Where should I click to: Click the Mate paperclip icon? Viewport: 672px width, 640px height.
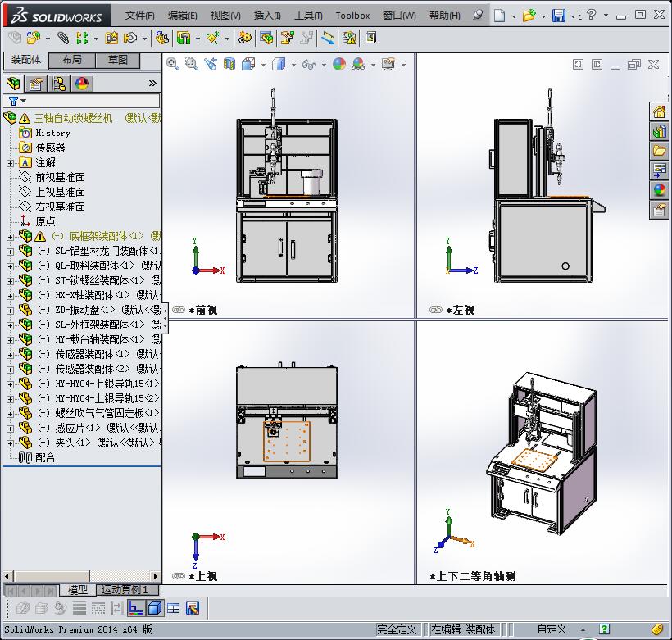(63, 39)
